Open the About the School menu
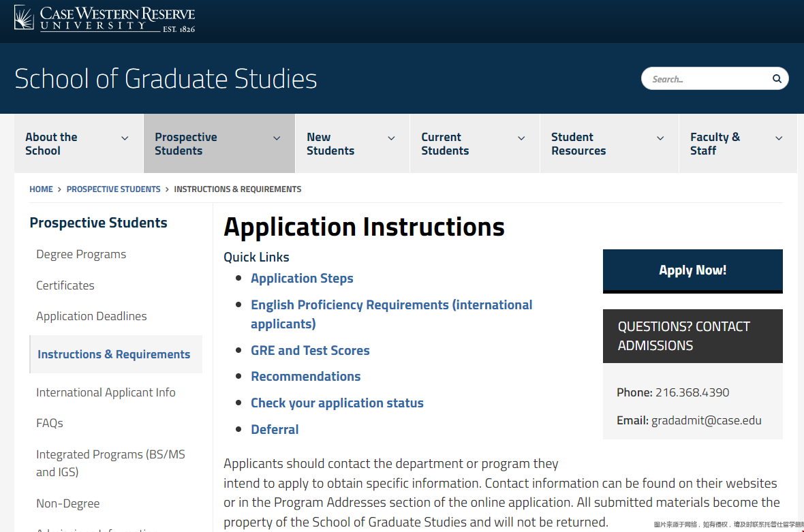The width and height of the screenshot is (804, 532). click(x=79, y=144)
